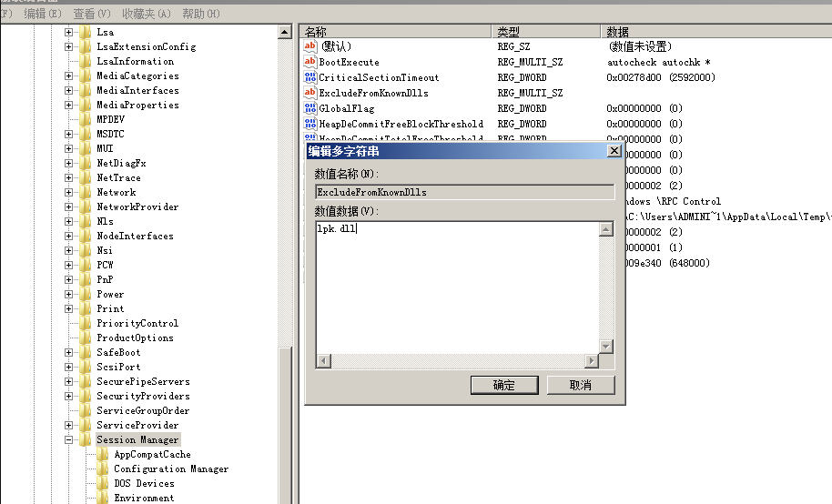Viewport: 832px width, 504px height.
Task: Select the CriticalSectionTimeout DWORD icon
Action: 309,77
